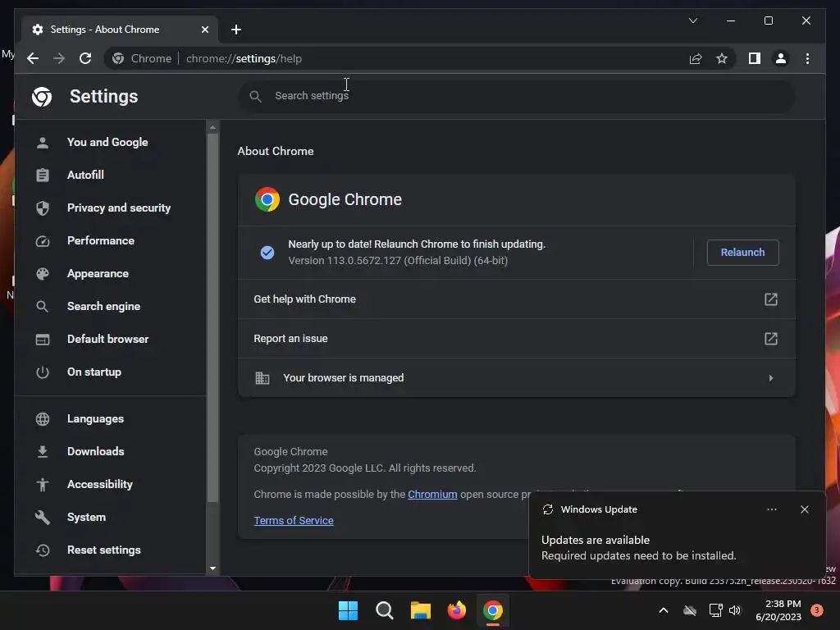
Task: Relaunch Chrome to finish updating
Action: pyautogui.click(x=742, y=253)
